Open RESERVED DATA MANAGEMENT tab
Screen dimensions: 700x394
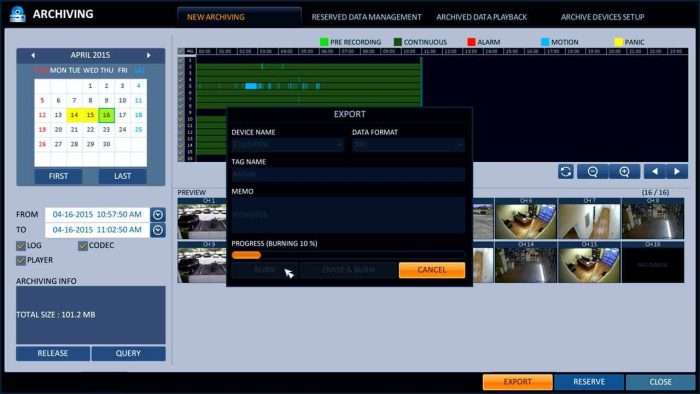click(366, 17)
